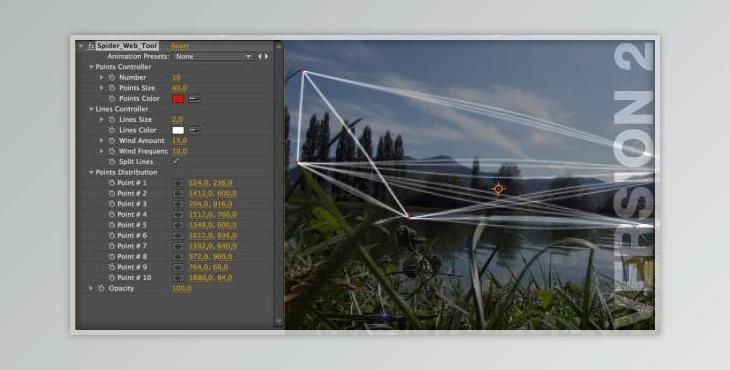Open the Animation Presets dropdown
The width and height of the screenshot is (730, 370).
[x=213, y=56]
